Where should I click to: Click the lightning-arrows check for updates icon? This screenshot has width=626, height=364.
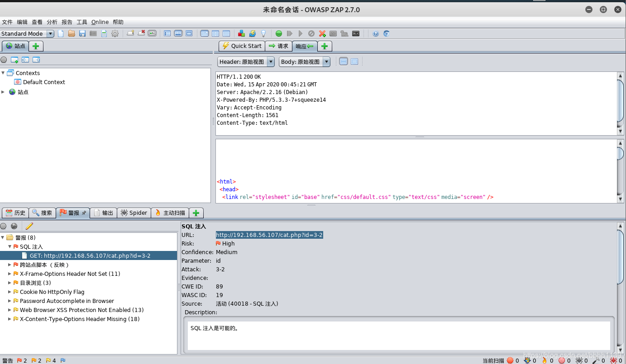pos(253,33)
